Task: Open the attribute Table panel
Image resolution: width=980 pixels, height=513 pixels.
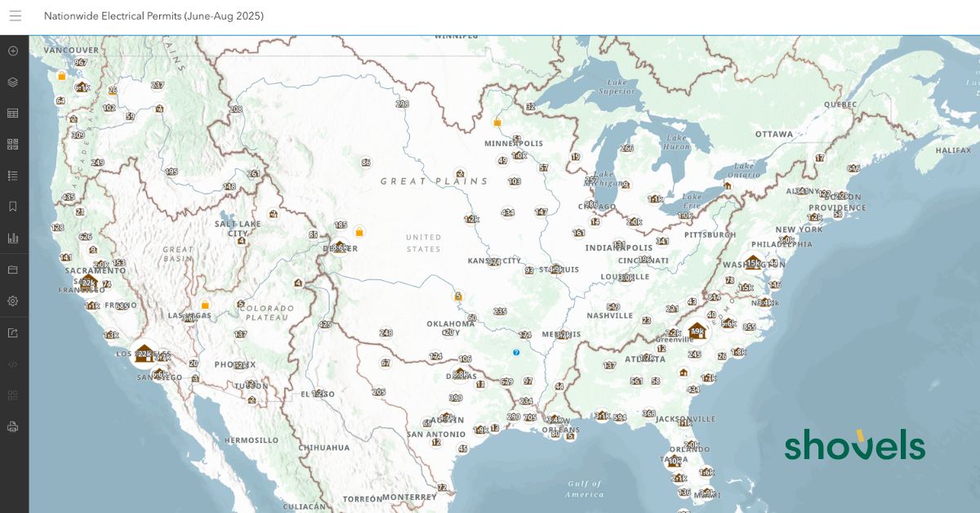Action: [12, 114]
